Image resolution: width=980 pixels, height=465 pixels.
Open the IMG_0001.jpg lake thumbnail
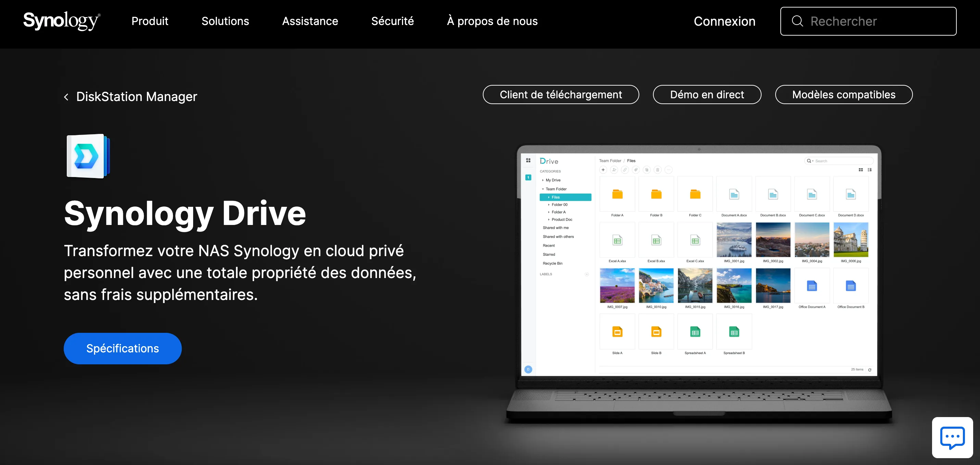[x=734, y=240]
